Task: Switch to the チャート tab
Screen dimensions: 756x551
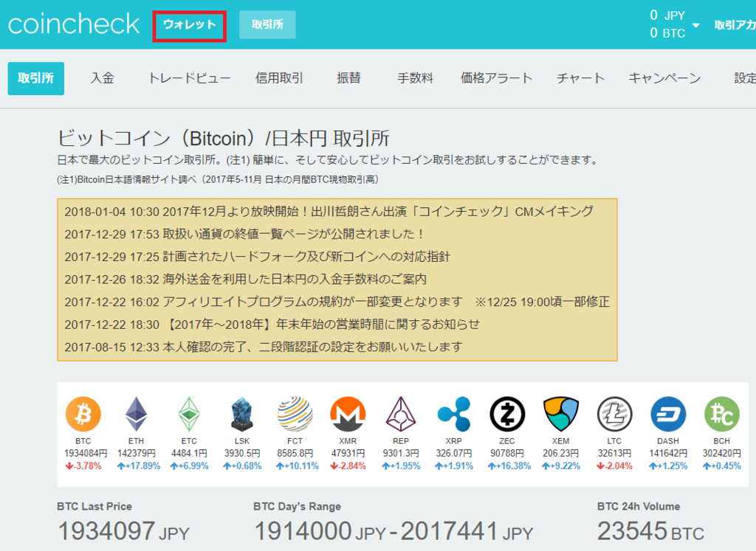Action: pyautogui.click(x=580, y=78)
